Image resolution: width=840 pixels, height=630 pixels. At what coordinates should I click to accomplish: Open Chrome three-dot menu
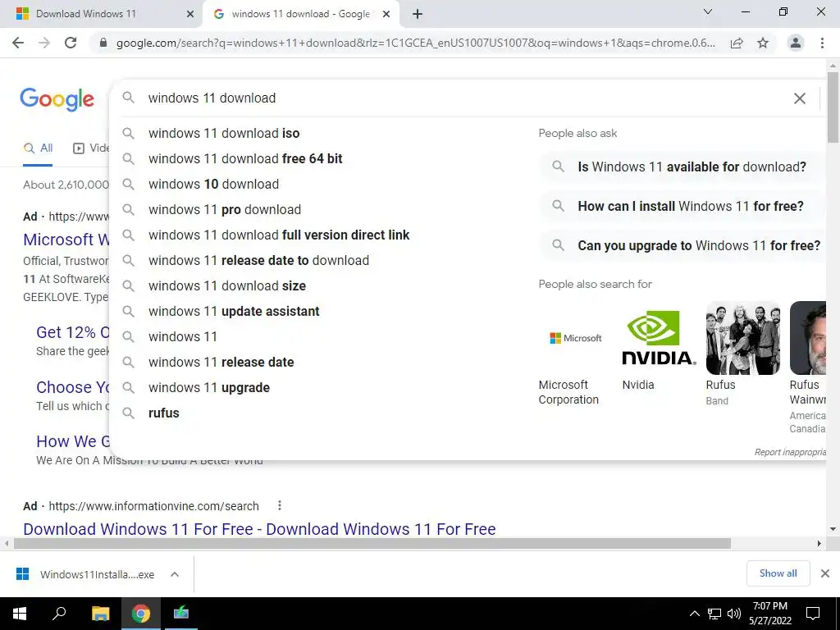coord(822,43)
